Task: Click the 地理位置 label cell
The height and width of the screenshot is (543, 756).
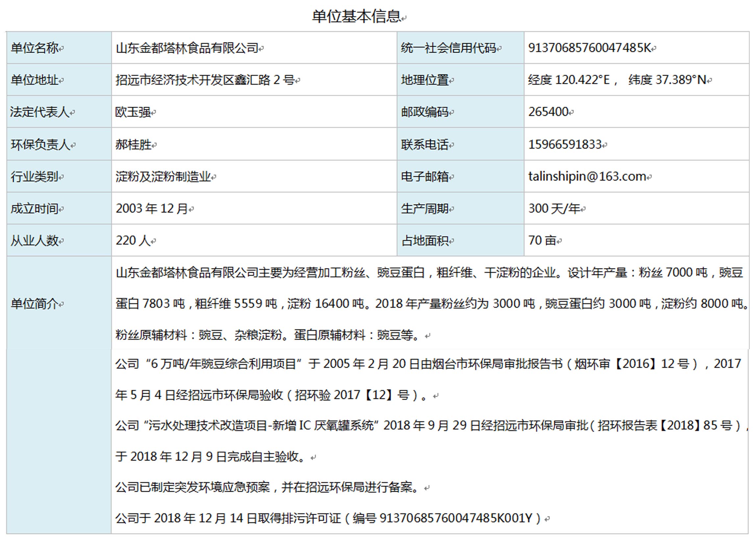Action: point(425,80)
